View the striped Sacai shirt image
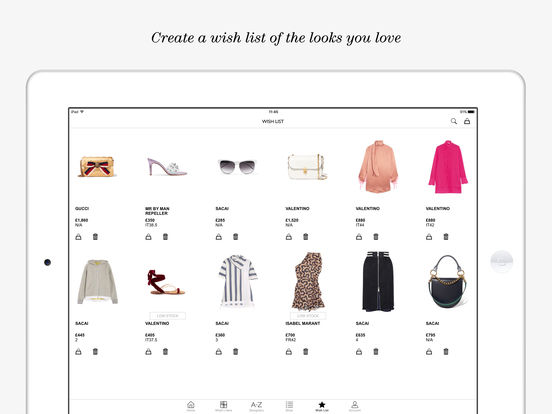This screenshot has width=552, height=414. tap(238, 281)
